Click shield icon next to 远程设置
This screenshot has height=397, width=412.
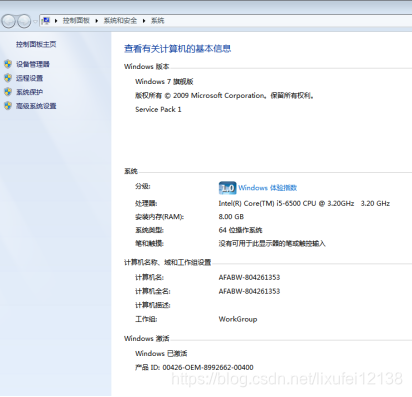[8, 78]
